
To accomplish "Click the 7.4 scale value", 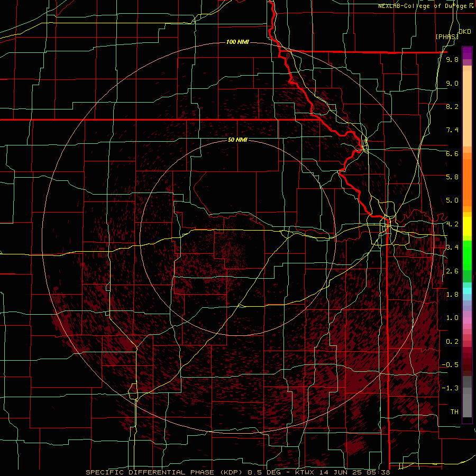I will click(x=452, y=130).
